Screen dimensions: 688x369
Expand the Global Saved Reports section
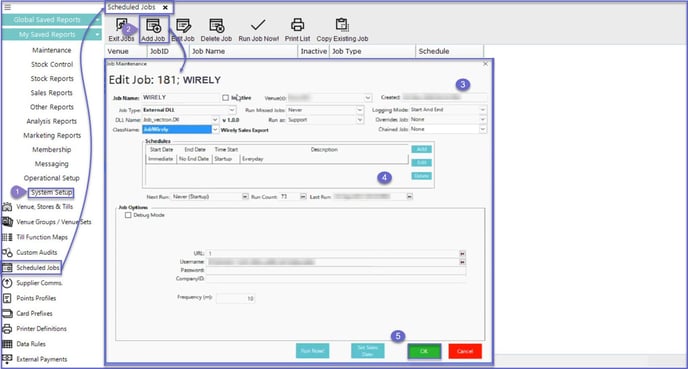coord(52,20)
